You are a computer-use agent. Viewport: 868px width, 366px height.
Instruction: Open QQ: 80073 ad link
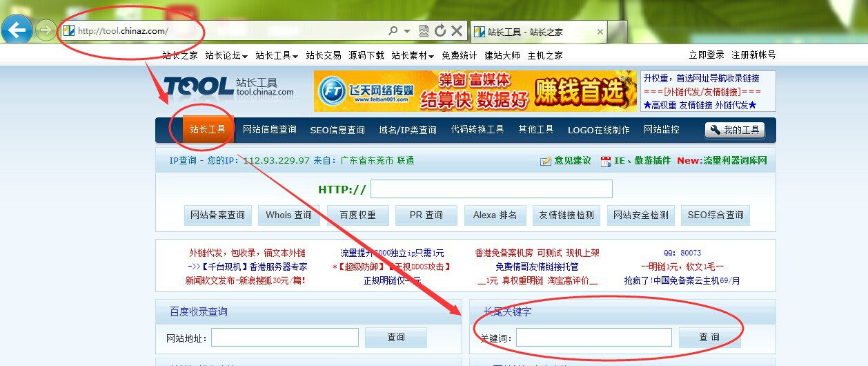682,253
